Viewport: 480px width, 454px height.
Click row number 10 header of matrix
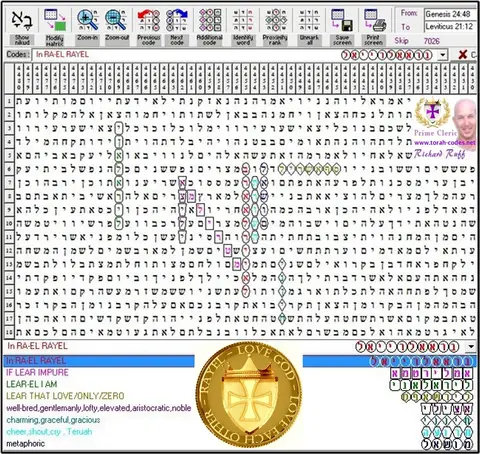[9, 223]
